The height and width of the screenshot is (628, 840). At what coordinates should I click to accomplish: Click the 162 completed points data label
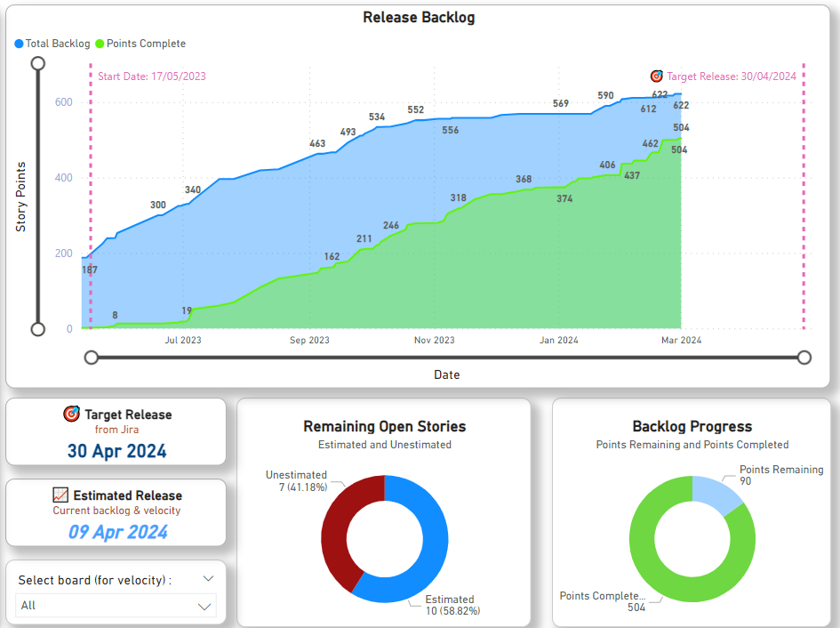point(332,256)
